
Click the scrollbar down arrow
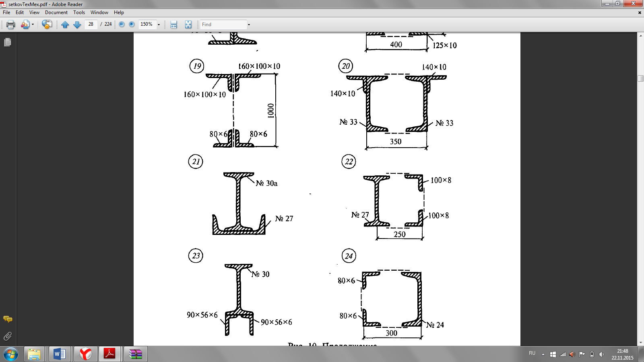[x=641, y=343]
